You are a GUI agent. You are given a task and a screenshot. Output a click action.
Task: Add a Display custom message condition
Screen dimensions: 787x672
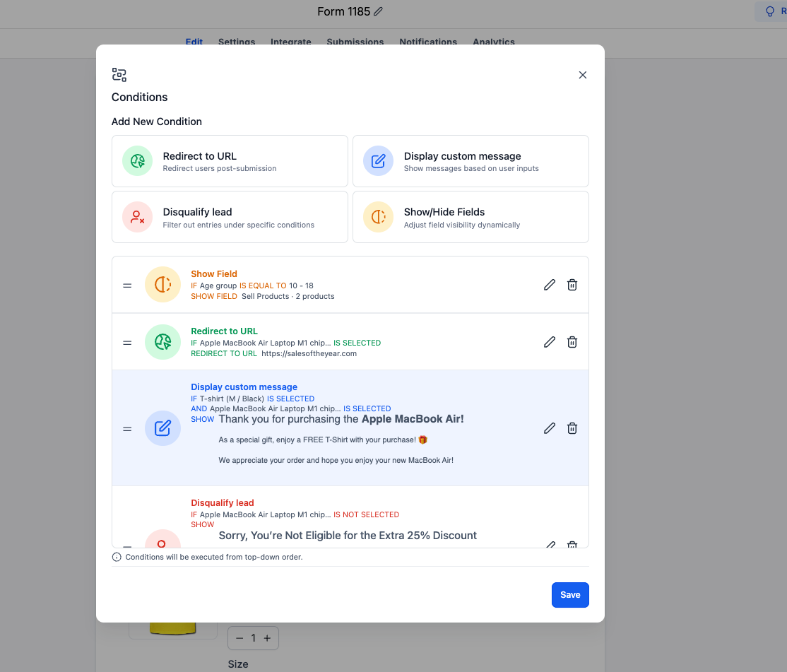471,161
